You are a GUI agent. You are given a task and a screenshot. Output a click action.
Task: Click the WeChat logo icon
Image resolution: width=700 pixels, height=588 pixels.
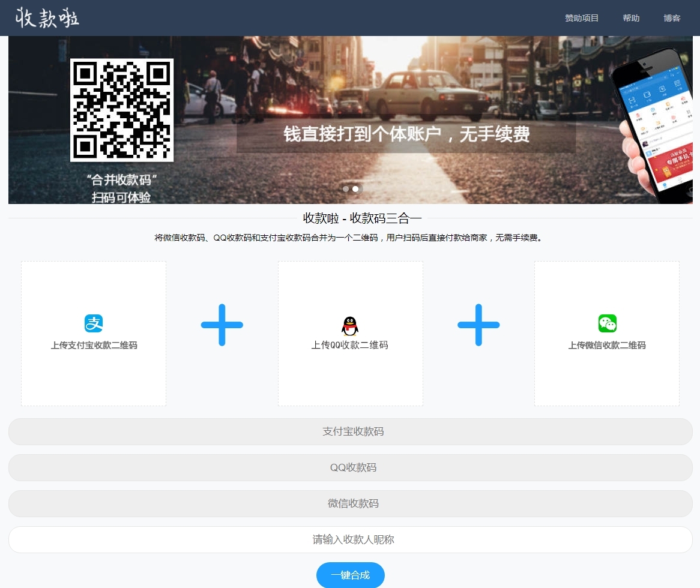607,323
